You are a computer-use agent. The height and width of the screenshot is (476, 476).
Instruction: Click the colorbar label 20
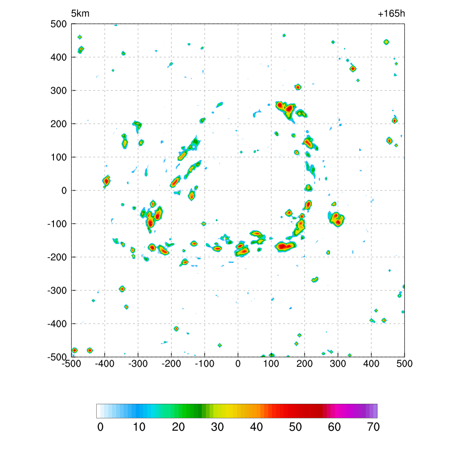click(178, 427)
